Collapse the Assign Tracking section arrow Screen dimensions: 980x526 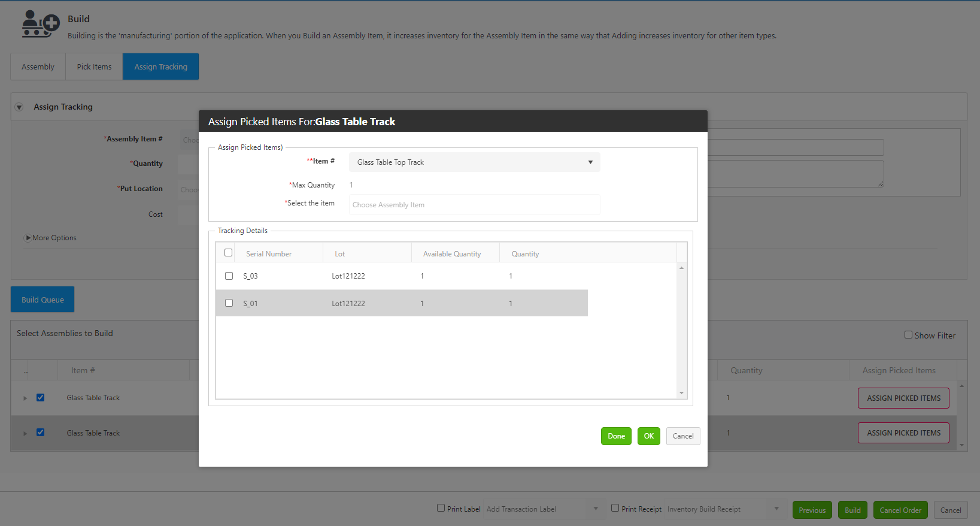click(x=19, y=107)
